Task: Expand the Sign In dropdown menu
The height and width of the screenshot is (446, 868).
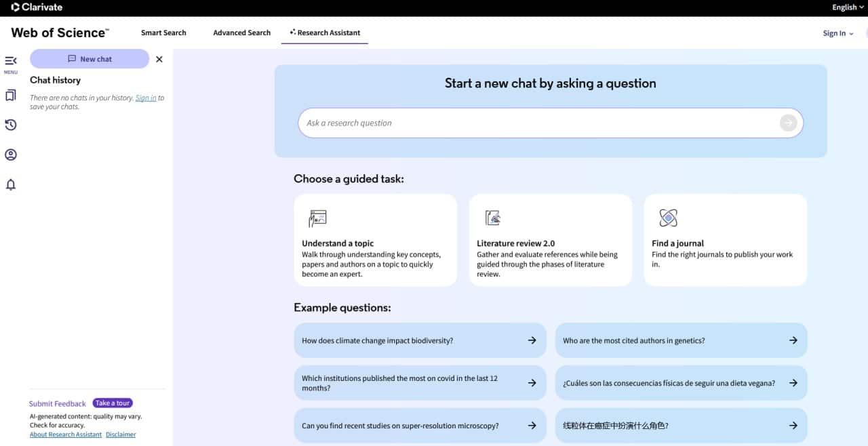Action: 838,33
